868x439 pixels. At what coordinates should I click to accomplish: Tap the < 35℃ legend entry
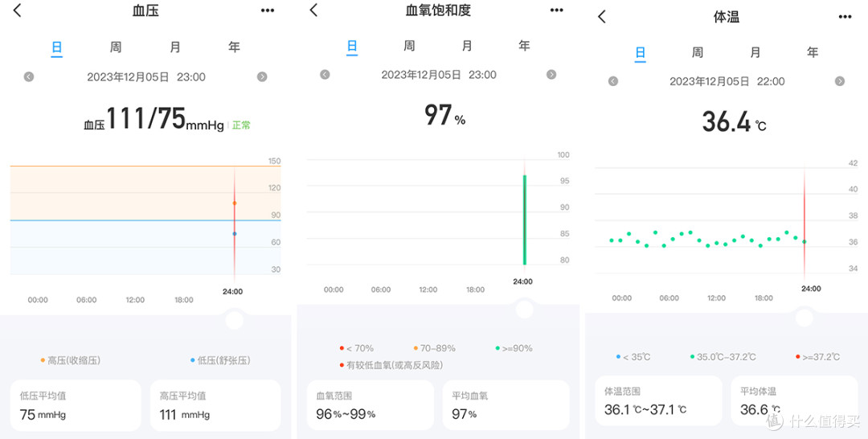(633, 357)
